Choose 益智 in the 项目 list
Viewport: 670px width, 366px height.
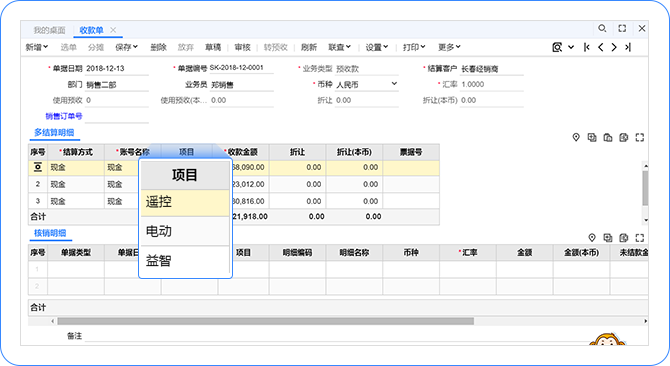(x=185, y=260)
